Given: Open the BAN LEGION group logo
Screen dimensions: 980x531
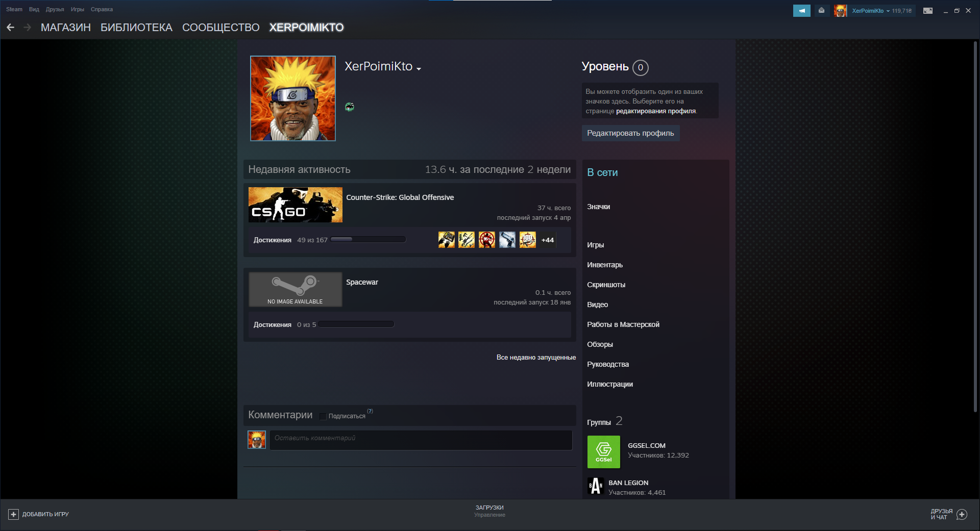Looking at the screenshot, I should pos(596,486).
